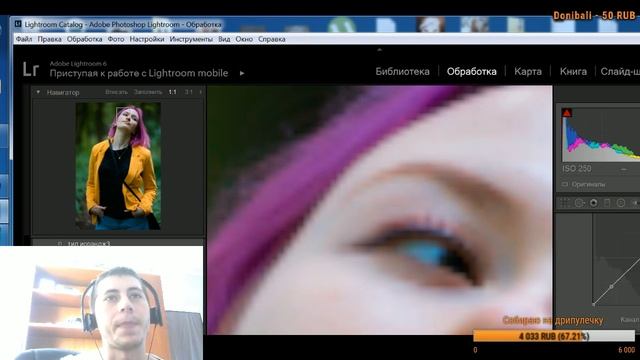Open the Настройки menu

(x=147, y=39)
